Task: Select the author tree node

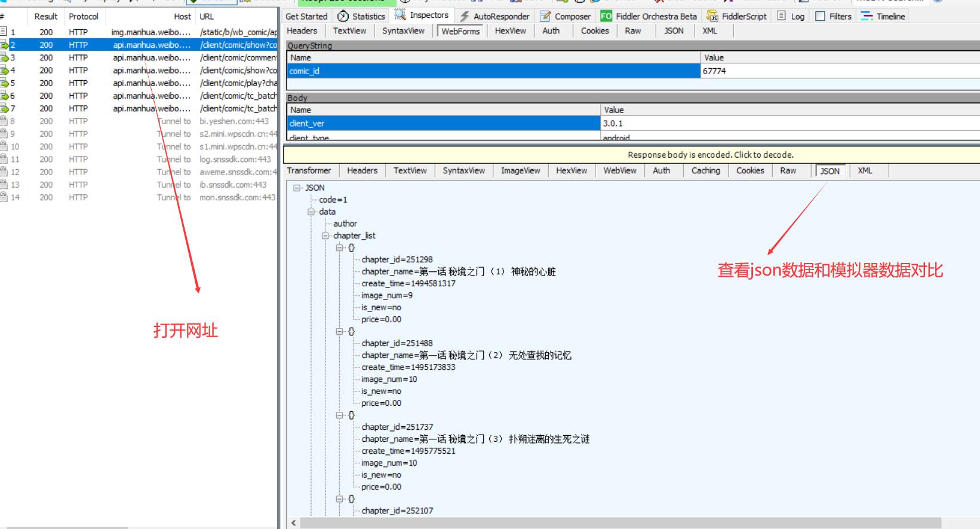Action: pos(345,224)
